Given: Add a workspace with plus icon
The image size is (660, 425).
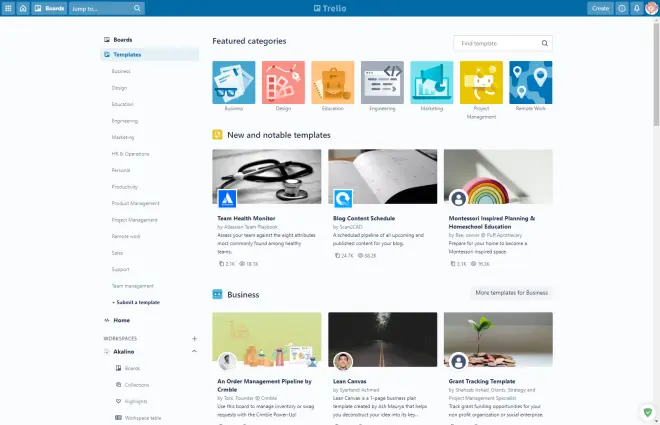Looking at the screenshot, I should [x=194, y=338].
